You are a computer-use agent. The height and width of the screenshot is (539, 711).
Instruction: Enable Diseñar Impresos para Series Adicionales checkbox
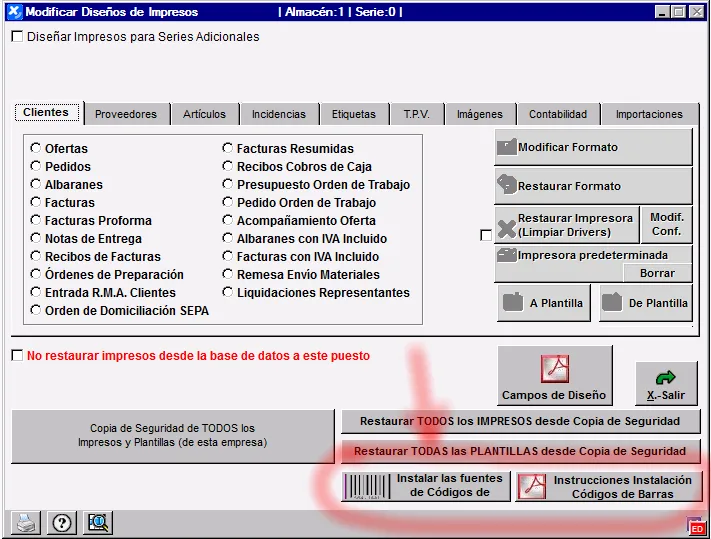pyautogui.click(x=17, y=37)
